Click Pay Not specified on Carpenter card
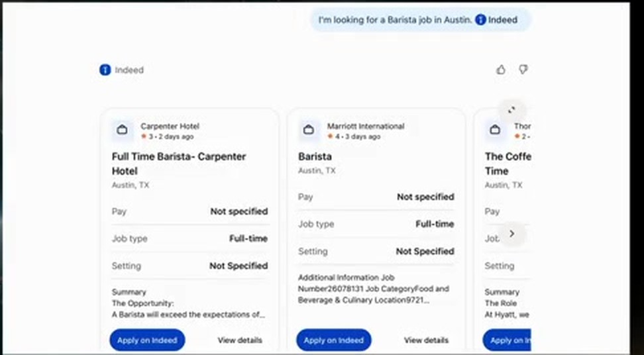Viewport: 644px width, 355px height. (189, 211)
